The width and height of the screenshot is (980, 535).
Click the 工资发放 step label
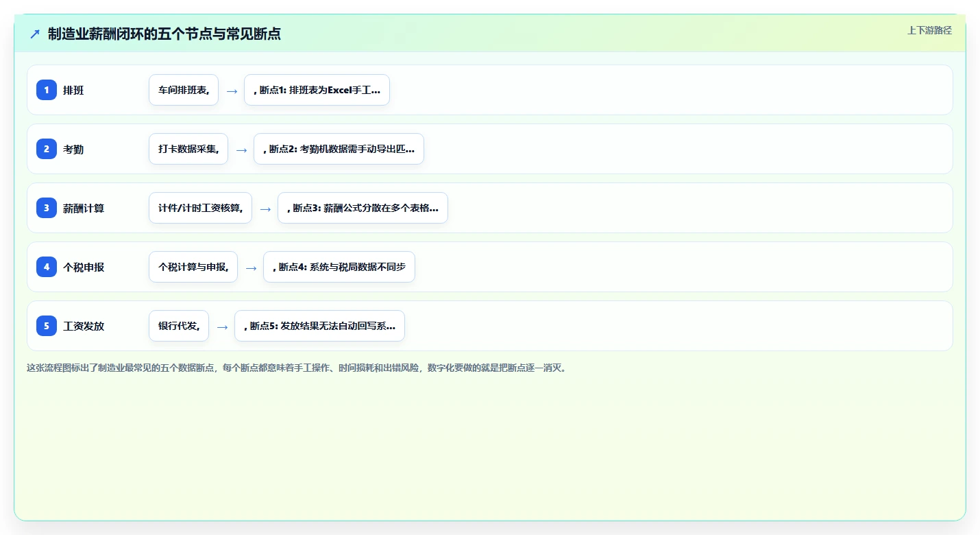tap(84, 326)
